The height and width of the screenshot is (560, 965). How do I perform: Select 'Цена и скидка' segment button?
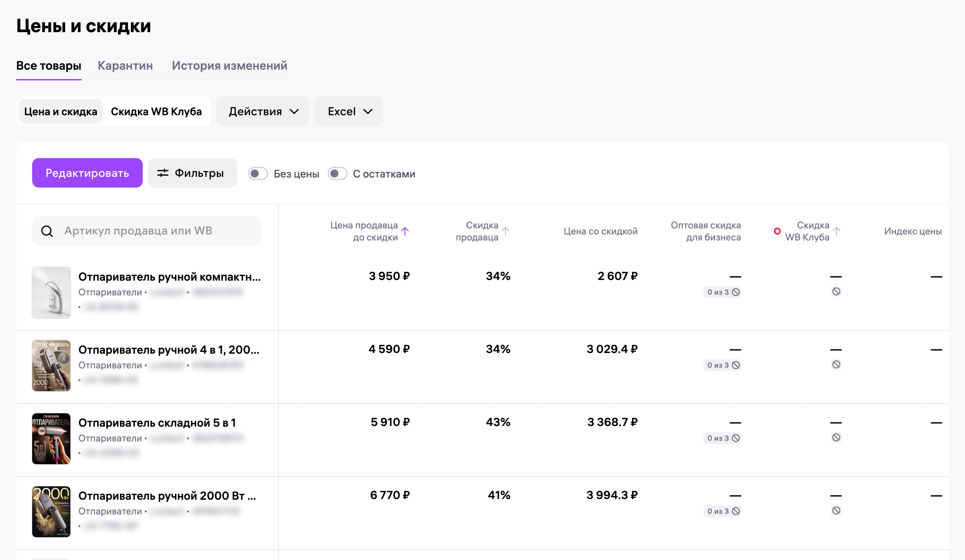[x=61, y=112]
